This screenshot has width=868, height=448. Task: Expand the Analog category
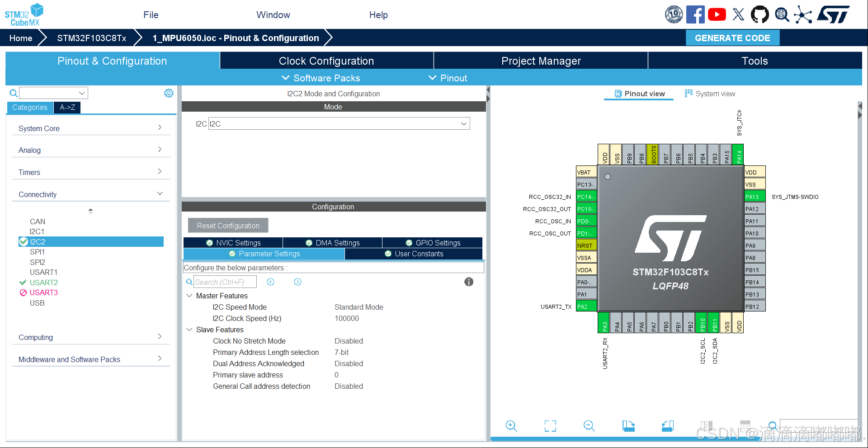90,150
